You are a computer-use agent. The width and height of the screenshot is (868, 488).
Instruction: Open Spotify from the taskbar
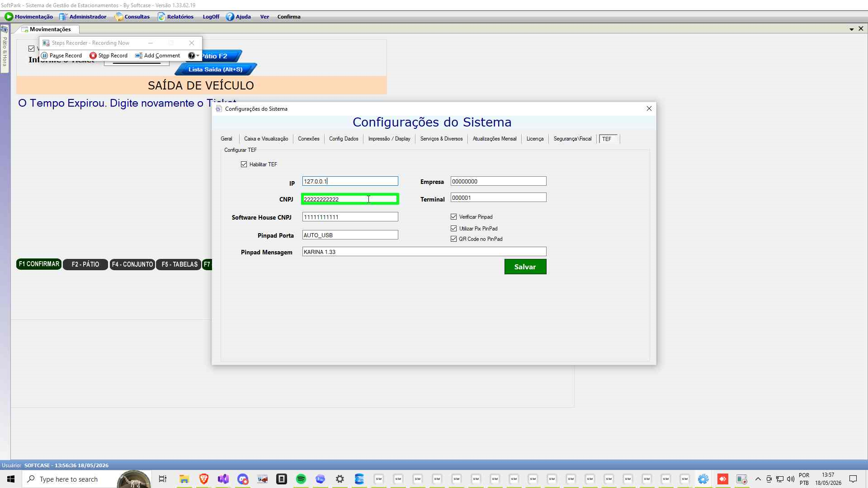coord(301,479)
